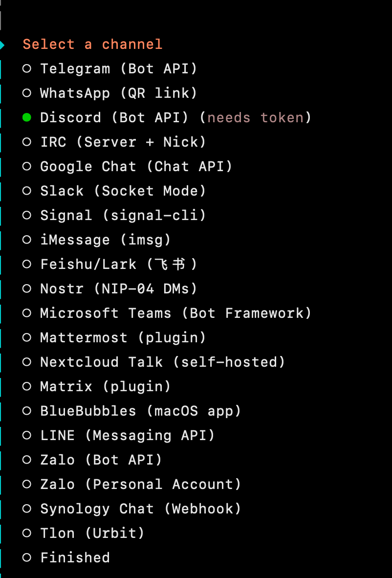Image resolution: width=392 pixels, height=578 pixels.
Task: Select Zalo (Personal Account) option
Action: pos(140,484)
